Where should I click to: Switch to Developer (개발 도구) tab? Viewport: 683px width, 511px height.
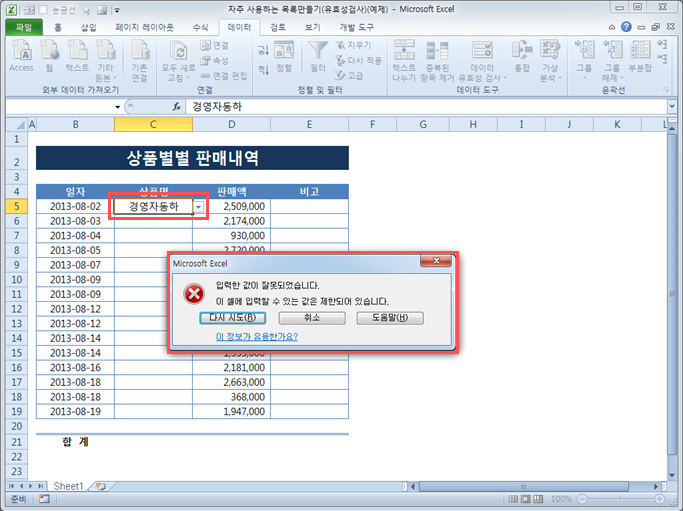pyautogui.click(x=356, y=27)
